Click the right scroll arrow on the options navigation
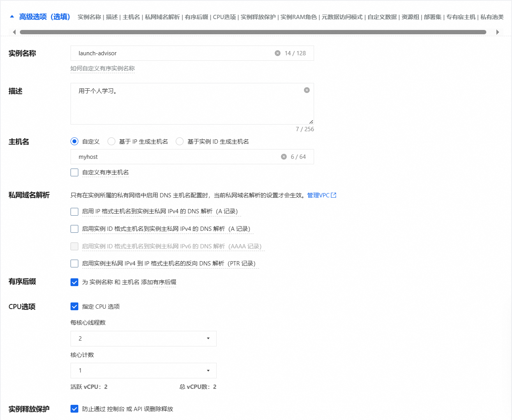 tap(498, 32)
